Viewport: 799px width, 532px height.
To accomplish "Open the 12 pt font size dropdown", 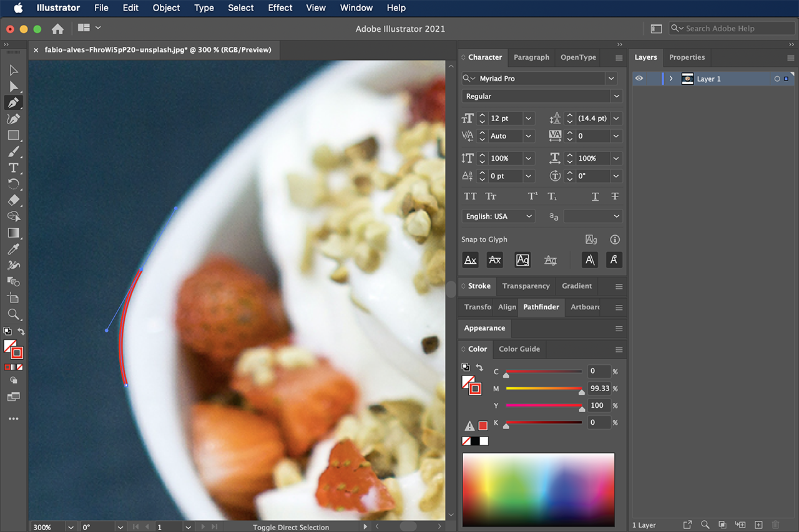I will click(529, 118).
